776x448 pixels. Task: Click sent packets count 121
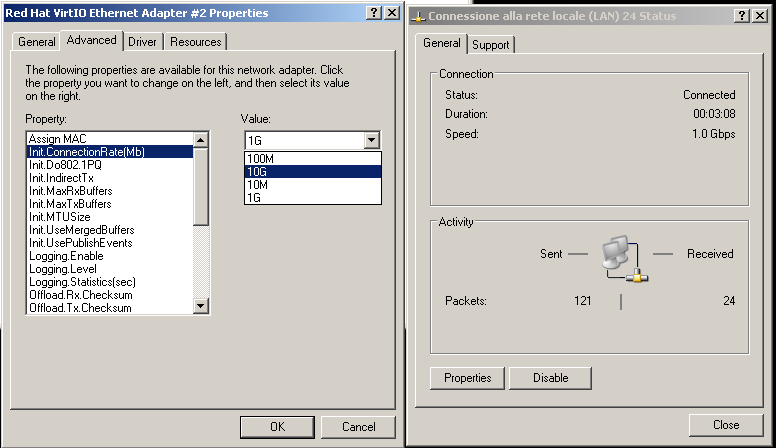click(582, 300)
